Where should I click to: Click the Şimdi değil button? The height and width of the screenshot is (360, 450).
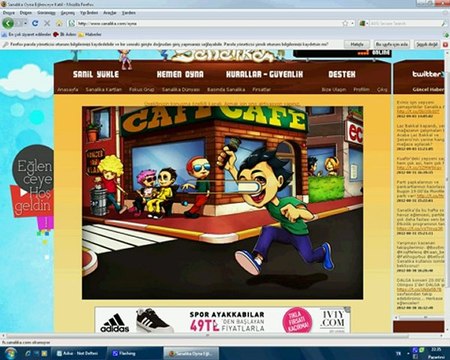(x=427, y=44)
